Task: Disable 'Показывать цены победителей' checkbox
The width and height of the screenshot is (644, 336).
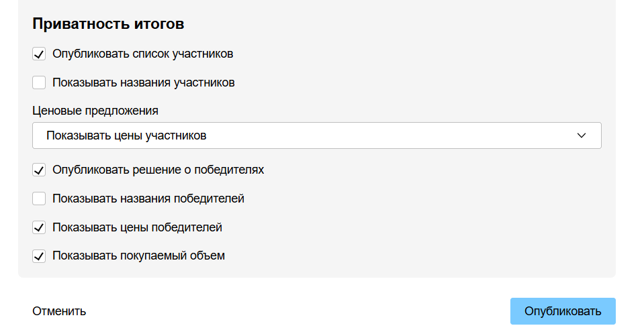Action: (x=39, y=228)
